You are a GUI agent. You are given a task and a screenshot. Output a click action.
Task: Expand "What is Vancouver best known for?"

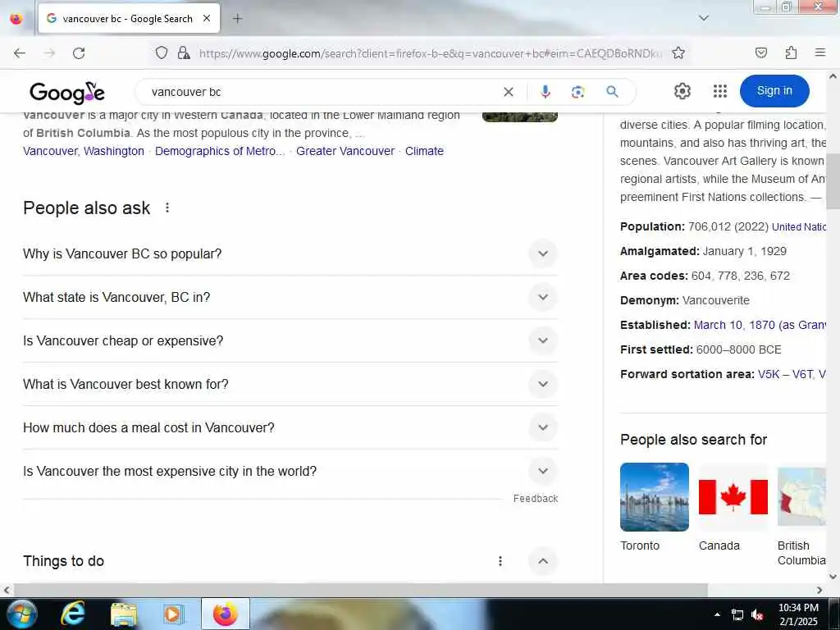pyautogui.click(x=290, y=384)
